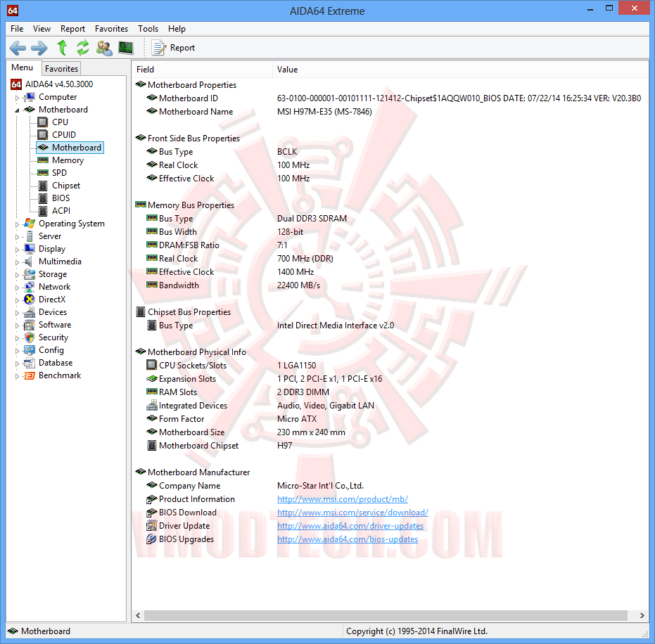Click the Field column header
The height and width of the screenshot is (644, 655).
pos(202,70)
